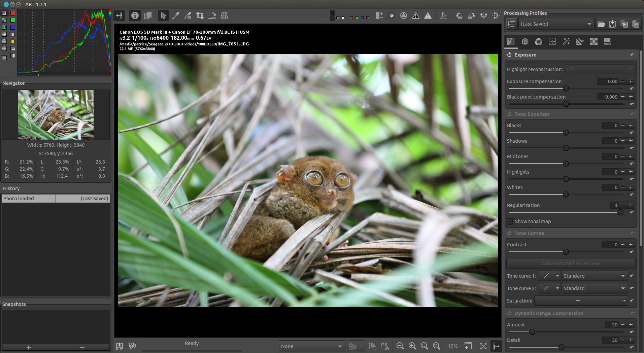Click the Midtones slider handle
This screenshot has width=644, height=353.
[566, 164]
